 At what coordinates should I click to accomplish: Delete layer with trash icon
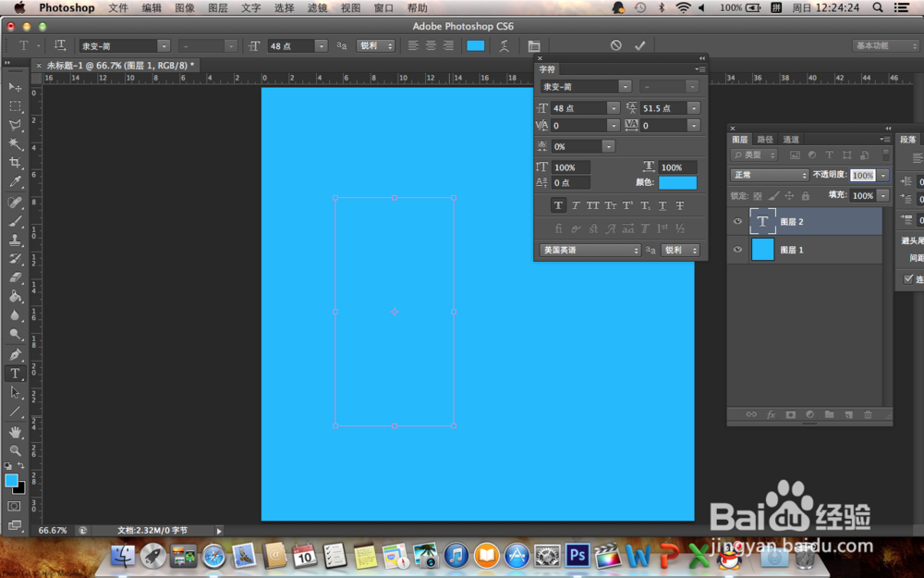click(868, 414)
